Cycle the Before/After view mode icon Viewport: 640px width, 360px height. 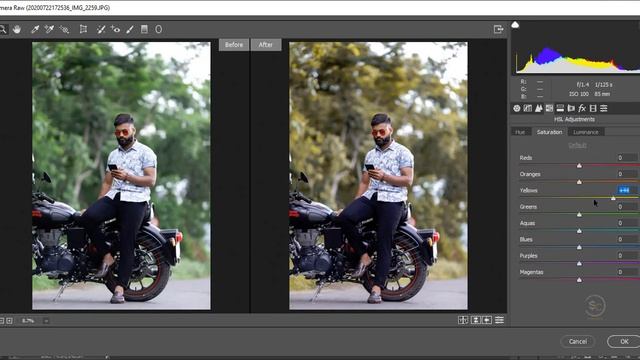tap(463, 320)
